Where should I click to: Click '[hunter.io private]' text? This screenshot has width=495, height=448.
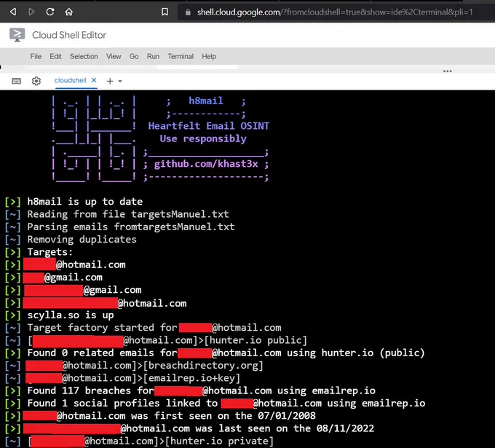[x=219, y=441]
